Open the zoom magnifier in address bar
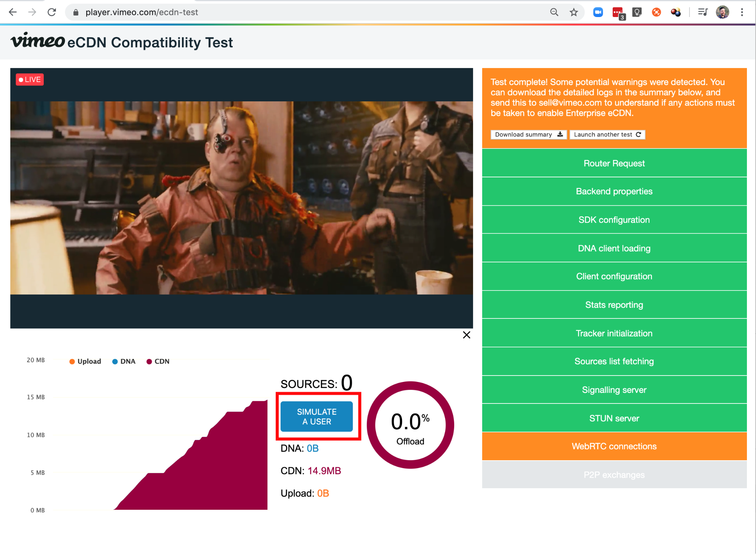This screenshot has width=756, height=554. [x=554, y=12]
